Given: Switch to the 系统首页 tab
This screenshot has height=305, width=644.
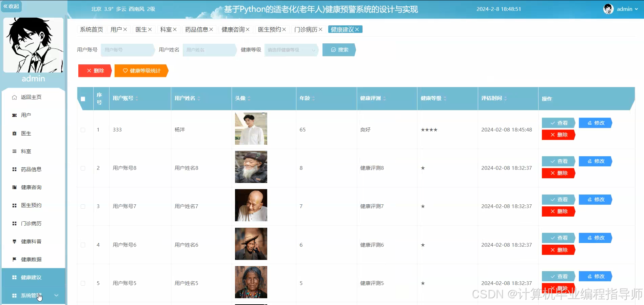Looking at the screenshot, I should [91, 29].
